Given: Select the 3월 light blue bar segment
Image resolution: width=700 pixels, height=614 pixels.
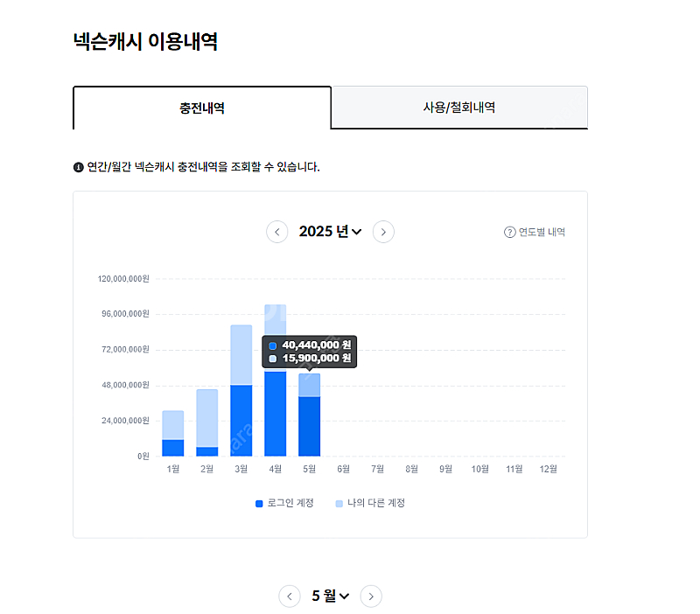Looking at the screenshot, I should point(241,355).
